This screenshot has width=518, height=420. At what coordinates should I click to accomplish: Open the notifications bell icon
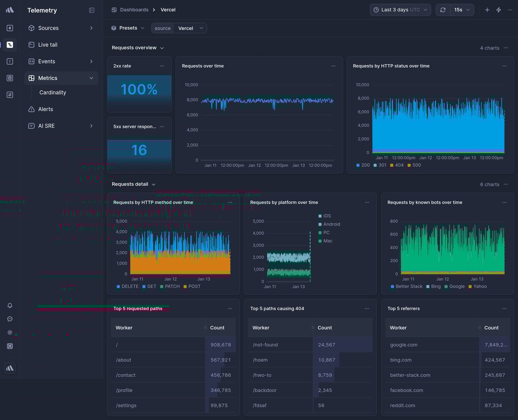tap(10, 305)
